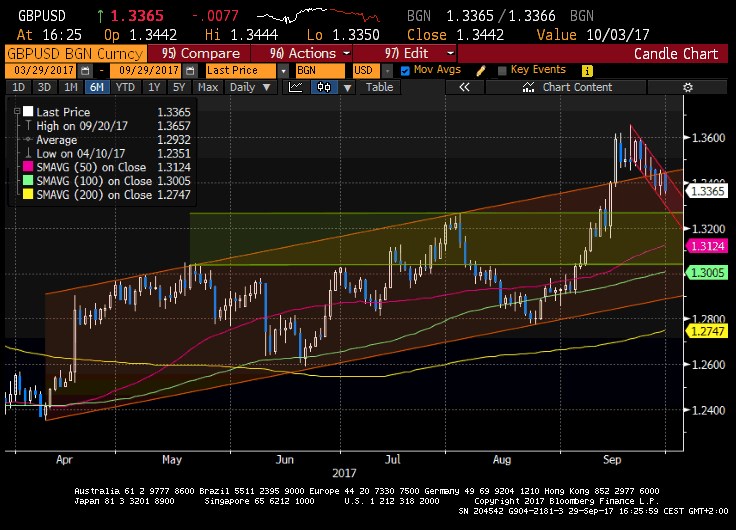Screen dimensions: 736x530
Task: Click the 95) Compare menu
Action: click(199, 54)
